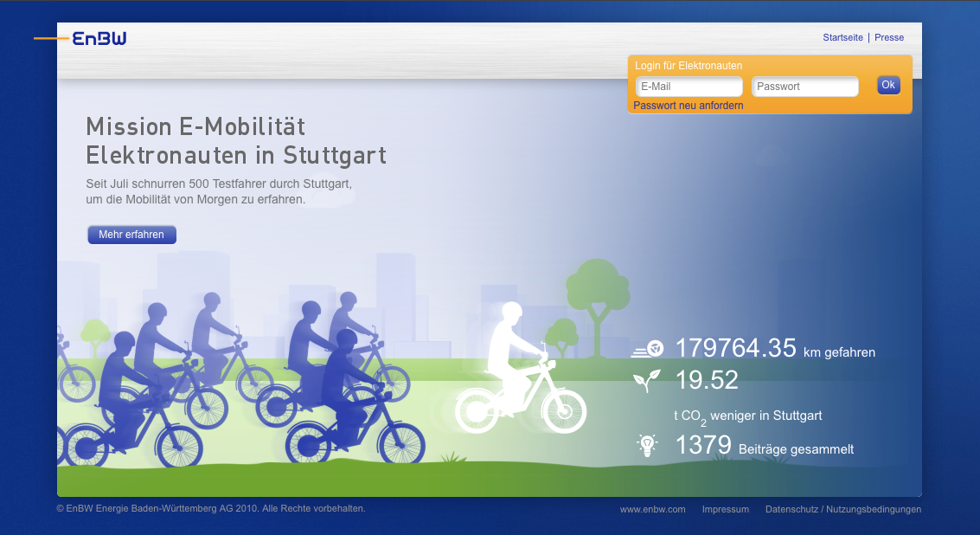Click the 179764.35 km gefahren value

click(x=775, y=349)
